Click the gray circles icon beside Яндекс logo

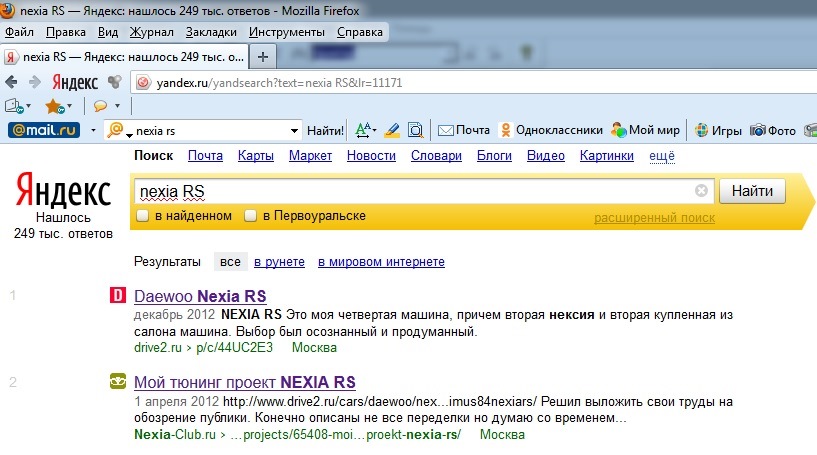point(114,82)
